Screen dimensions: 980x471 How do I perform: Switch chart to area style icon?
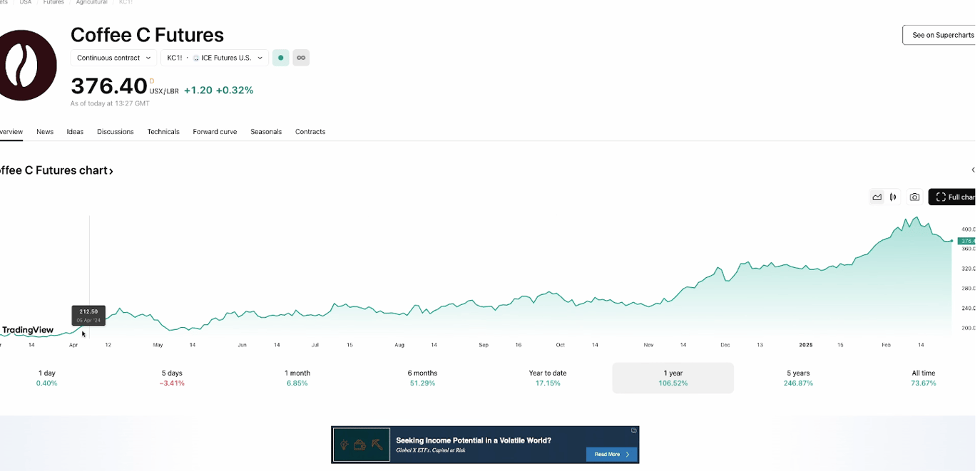[x=877, y=197]
